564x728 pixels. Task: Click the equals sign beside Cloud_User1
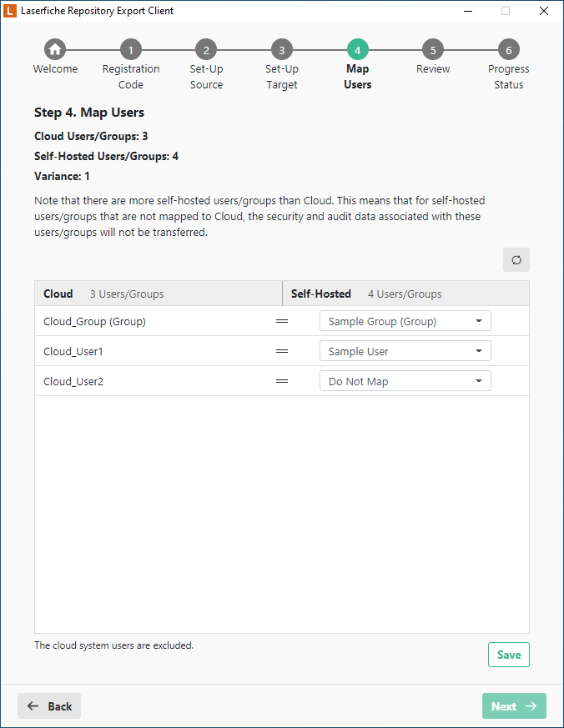tap(282, 351)
